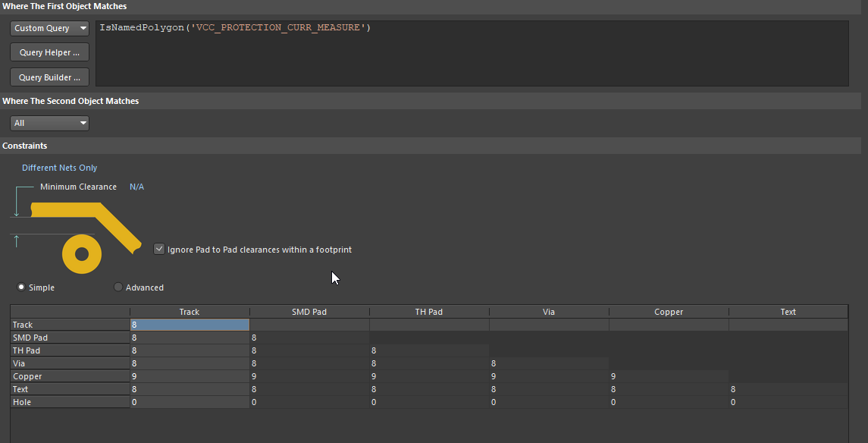Image resolution: width=868 pixels, height=443 pixels.
Task: Click the N/A minimum clearance value
Action: point(136,187)
